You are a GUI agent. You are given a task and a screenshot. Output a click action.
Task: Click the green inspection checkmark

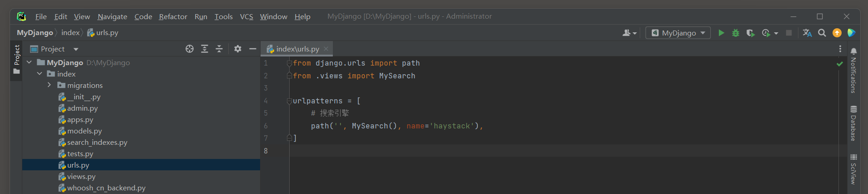click(x=840, y=64)
